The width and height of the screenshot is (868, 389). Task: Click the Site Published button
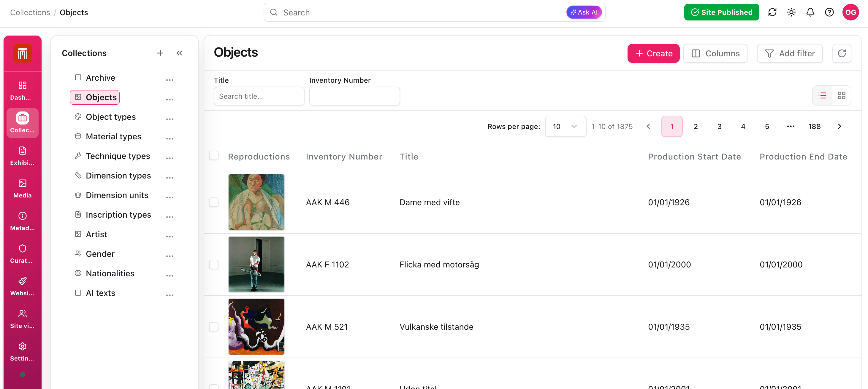click(x=721, y=12)
